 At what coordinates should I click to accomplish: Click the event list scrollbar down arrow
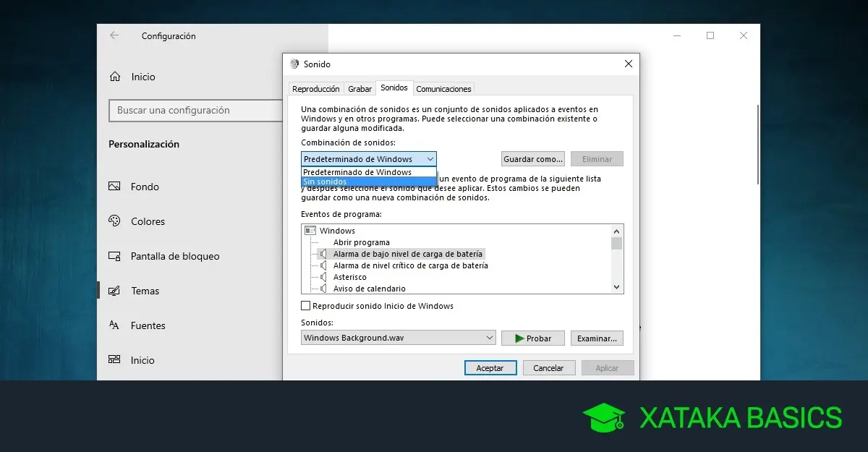tap(617, 287)
